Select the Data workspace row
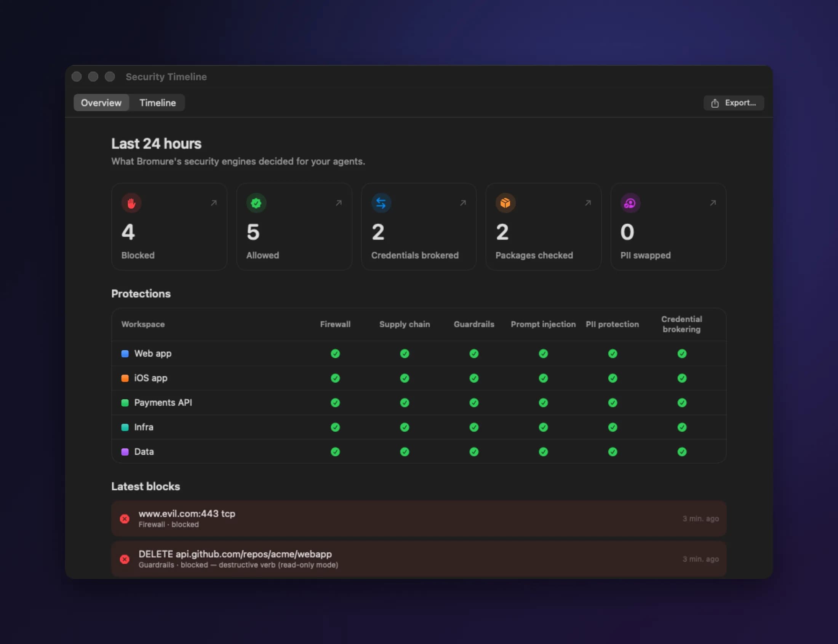Image resolution: width=838 pixels, height=644 pixels. click(x=419, y=451)
